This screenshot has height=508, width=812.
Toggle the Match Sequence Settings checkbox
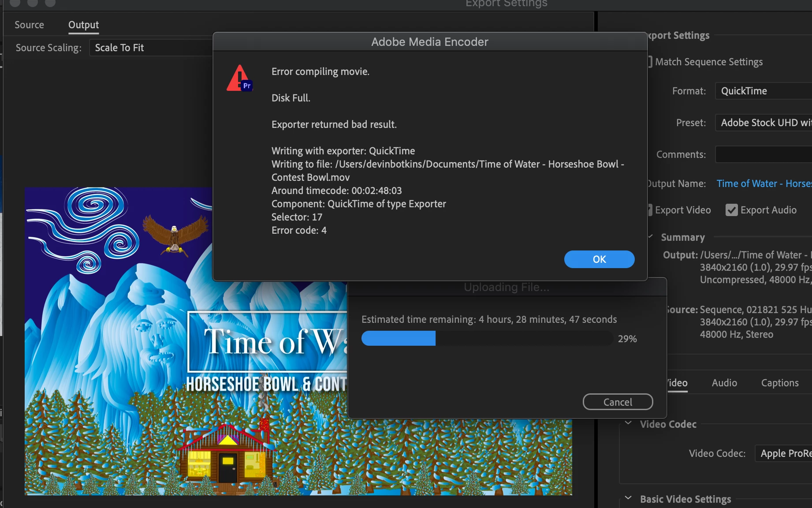[649, 62]
